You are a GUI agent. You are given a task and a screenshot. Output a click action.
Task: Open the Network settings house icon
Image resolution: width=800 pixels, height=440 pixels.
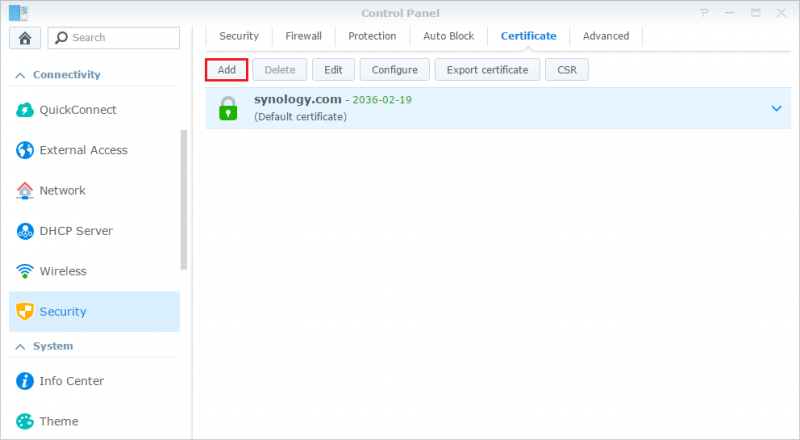[x=25, y=191]
